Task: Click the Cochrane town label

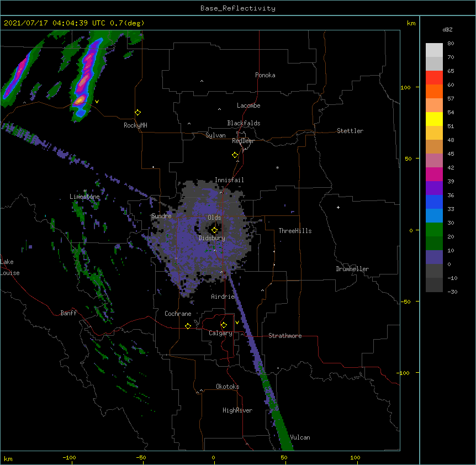Action: [x=178, y=314]
